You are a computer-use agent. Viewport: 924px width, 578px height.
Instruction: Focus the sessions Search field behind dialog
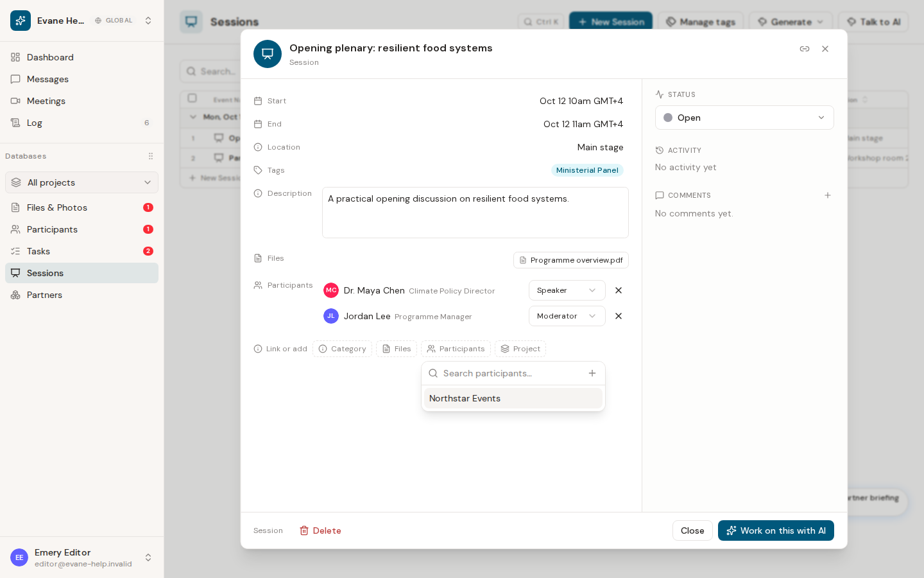pos(212,71)
